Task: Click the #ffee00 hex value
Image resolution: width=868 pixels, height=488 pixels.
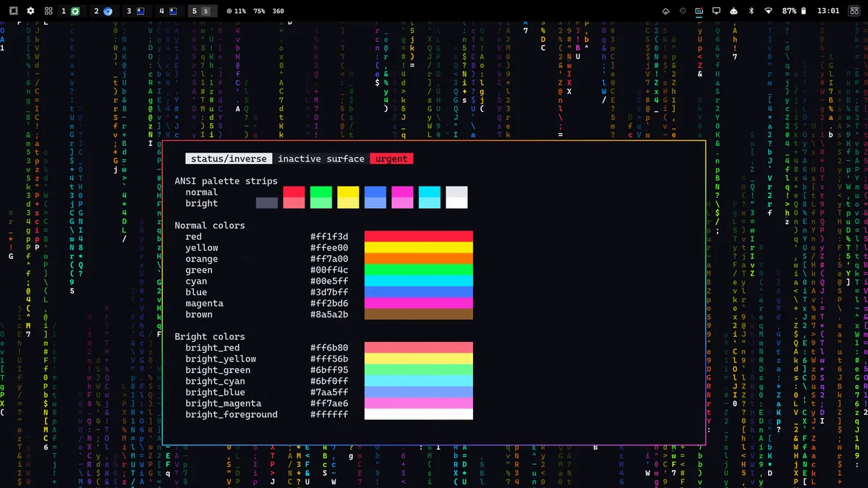Action: point(329,248)
